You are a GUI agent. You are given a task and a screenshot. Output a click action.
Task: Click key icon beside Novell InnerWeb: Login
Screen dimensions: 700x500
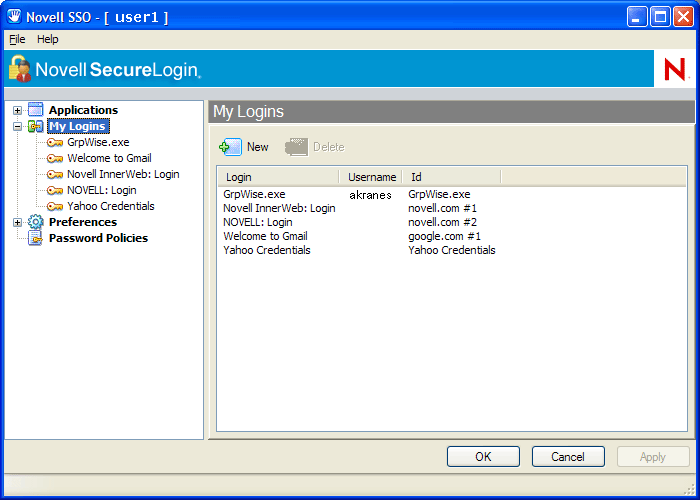point(55,175)
